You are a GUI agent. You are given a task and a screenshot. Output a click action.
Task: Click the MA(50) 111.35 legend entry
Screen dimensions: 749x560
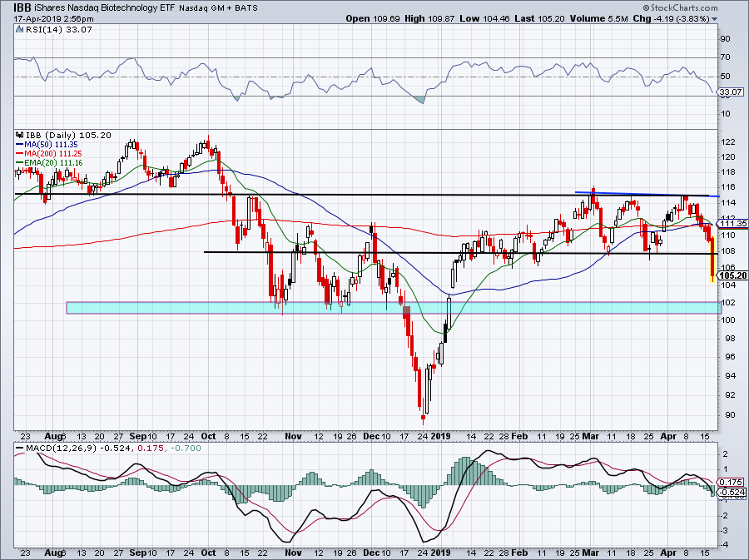tap(47, 144)
